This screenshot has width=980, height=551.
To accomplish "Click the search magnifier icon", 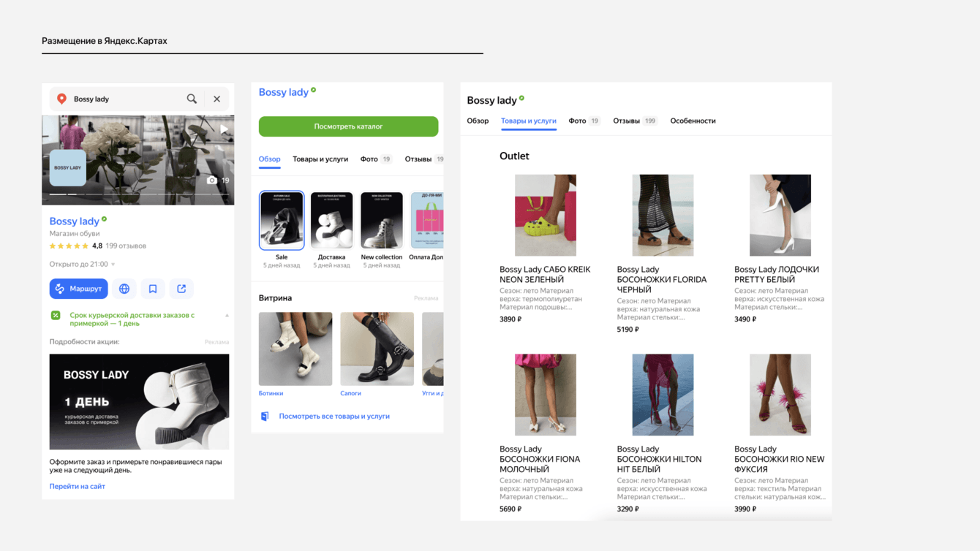I will click(x=192, y=99).
